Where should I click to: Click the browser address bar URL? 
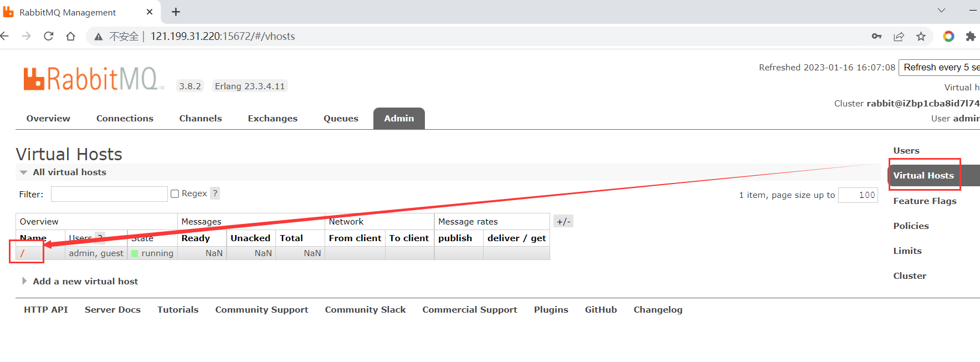(x=223, y=36)
